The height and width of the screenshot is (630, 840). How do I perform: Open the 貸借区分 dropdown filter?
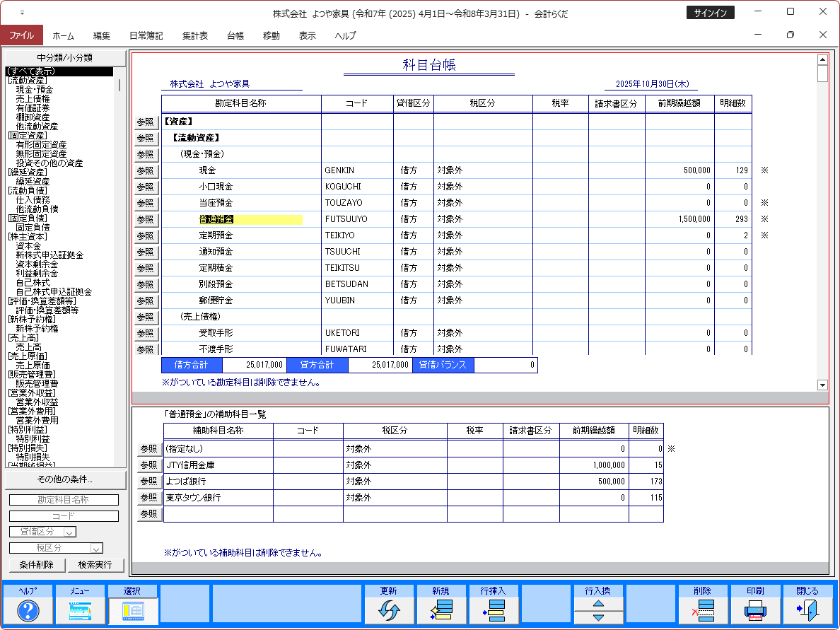tap(69, 532)
